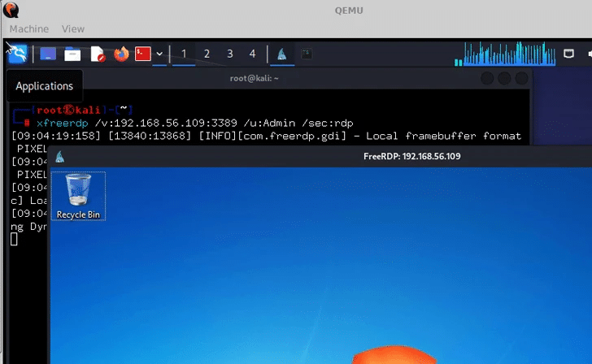The image size is (592, 364).
Task: Click the FreeRDP window title bar icon
Action: coord(59,157)
